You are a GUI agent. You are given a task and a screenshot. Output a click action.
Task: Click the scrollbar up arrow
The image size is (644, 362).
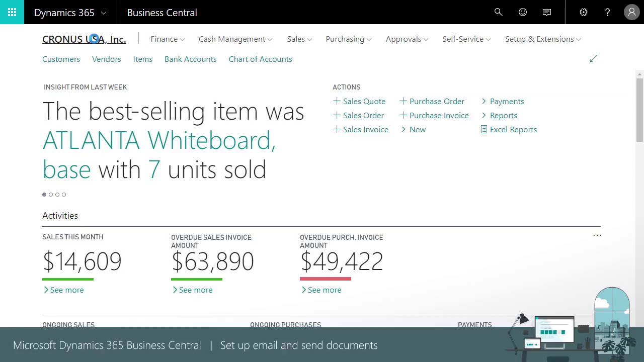point(639,74)
